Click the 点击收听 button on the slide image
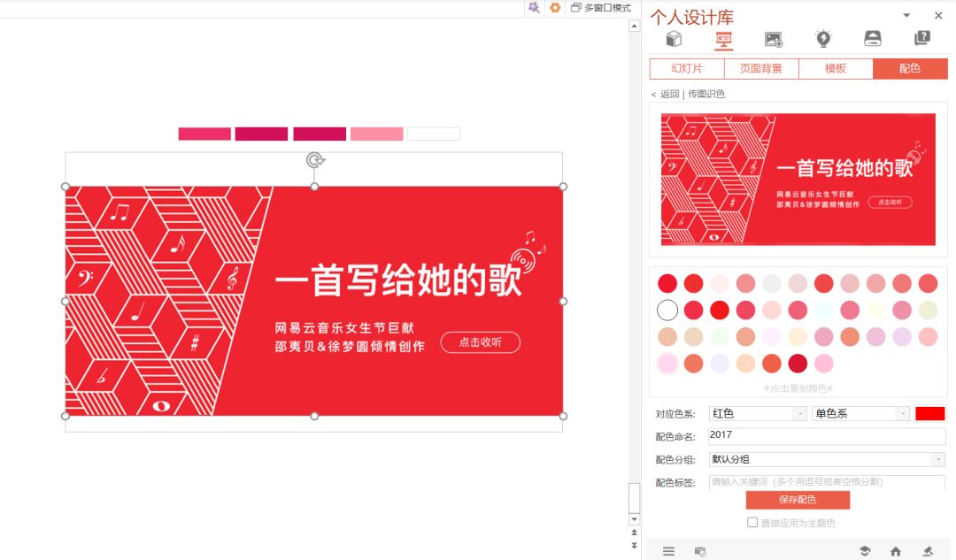Image resolution: width=956 pixels, height=560 pixels. (481, 342)
